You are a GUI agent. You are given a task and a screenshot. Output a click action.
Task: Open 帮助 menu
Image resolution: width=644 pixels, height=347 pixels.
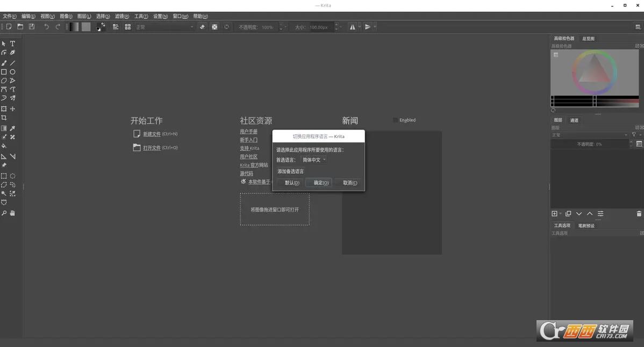201,17
